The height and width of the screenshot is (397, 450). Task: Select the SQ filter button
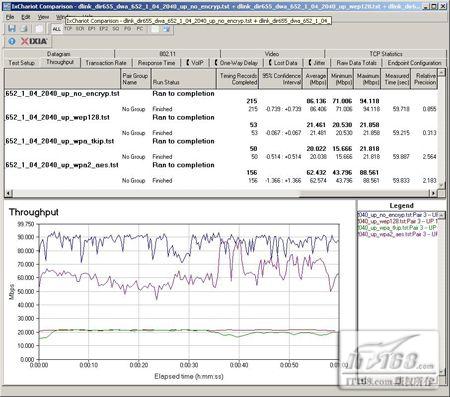coord(116,29)
